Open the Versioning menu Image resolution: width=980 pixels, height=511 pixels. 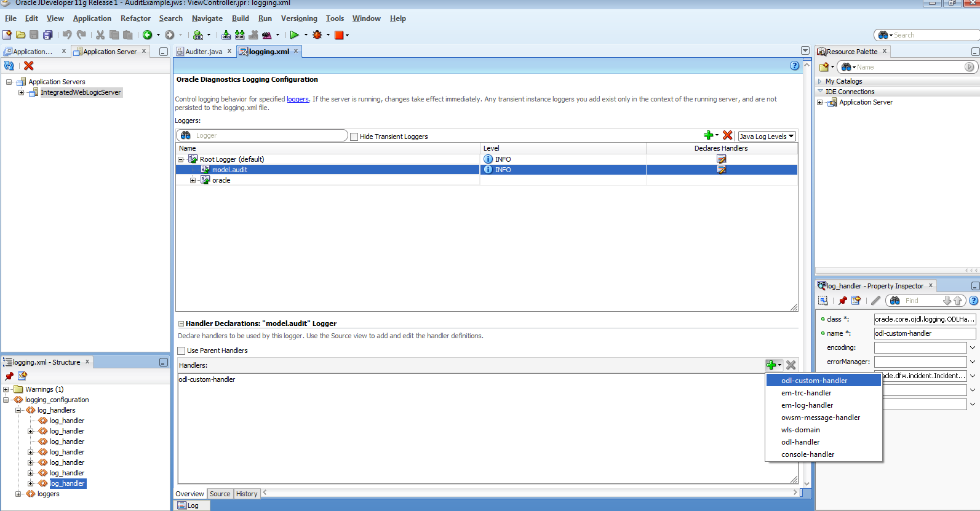tap(299, 18)
